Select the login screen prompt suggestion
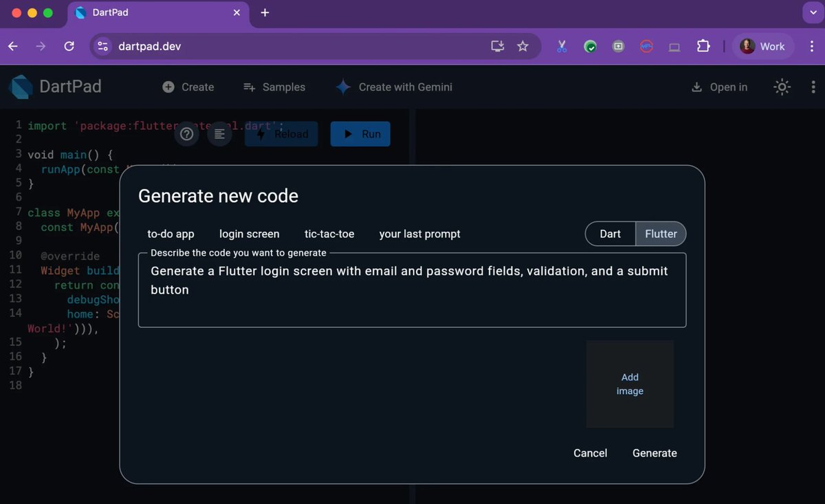 click(250, 234)
